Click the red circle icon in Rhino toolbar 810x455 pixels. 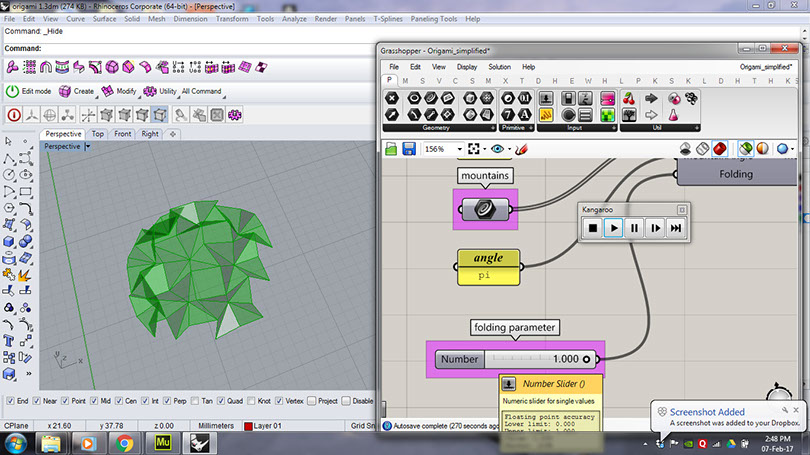coord(14,115)
